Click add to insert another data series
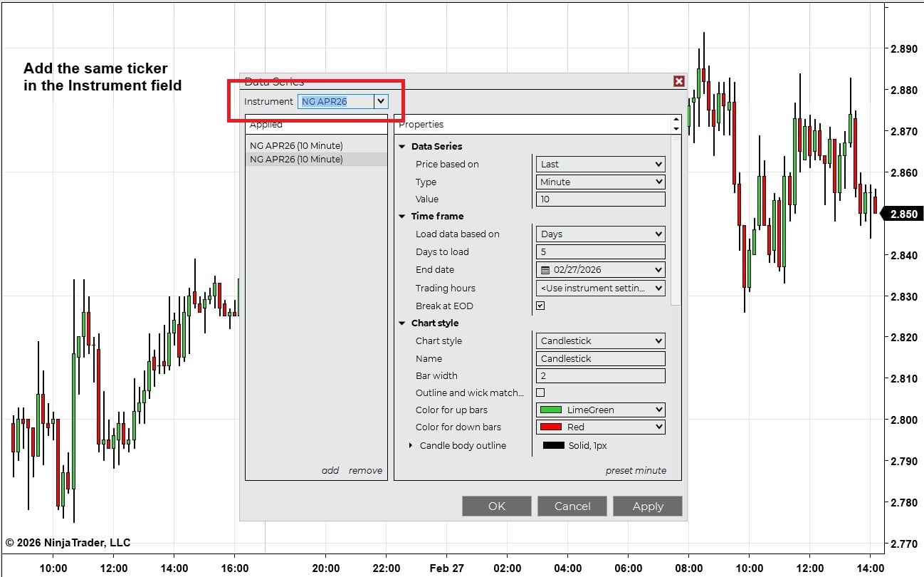 pyautogui.click(x=330, y=470)
